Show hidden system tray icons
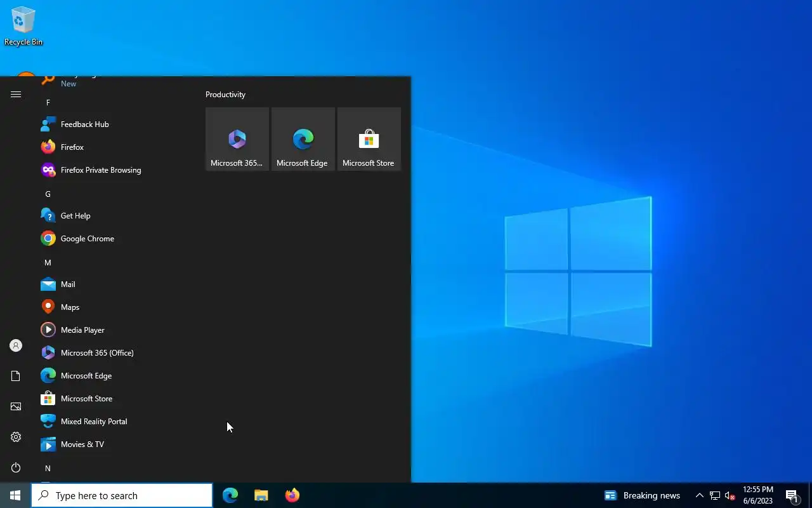 pyautogui.click(x=700, y=495)
